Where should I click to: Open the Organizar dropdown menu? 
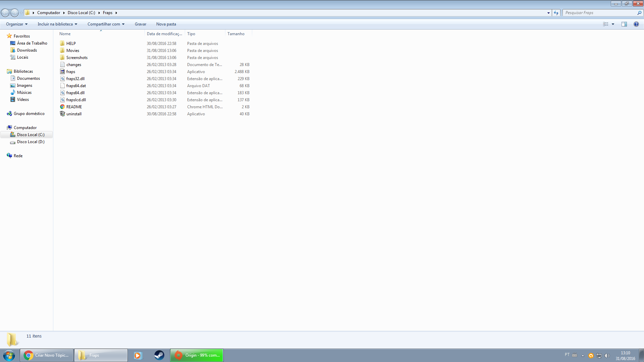(17, 24)
